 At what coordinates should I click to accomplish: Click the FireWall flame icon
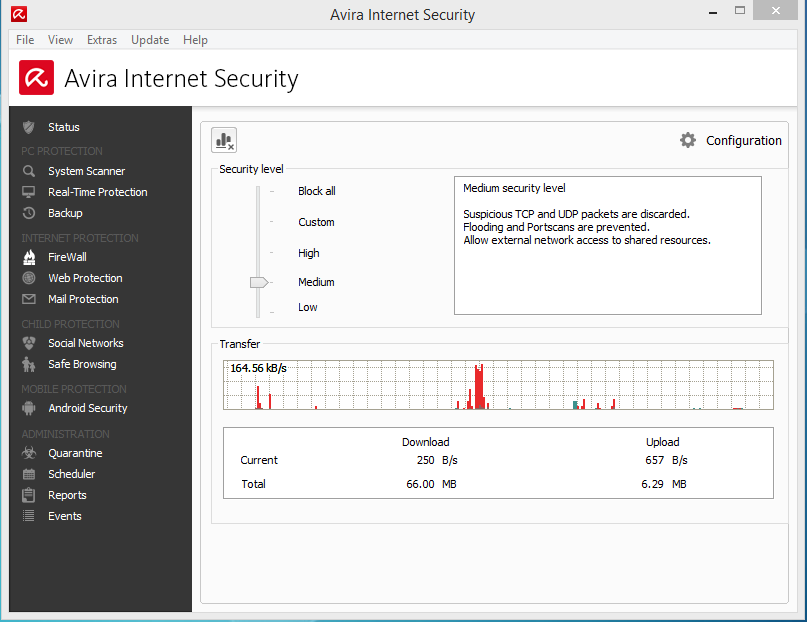pos(29,257)
